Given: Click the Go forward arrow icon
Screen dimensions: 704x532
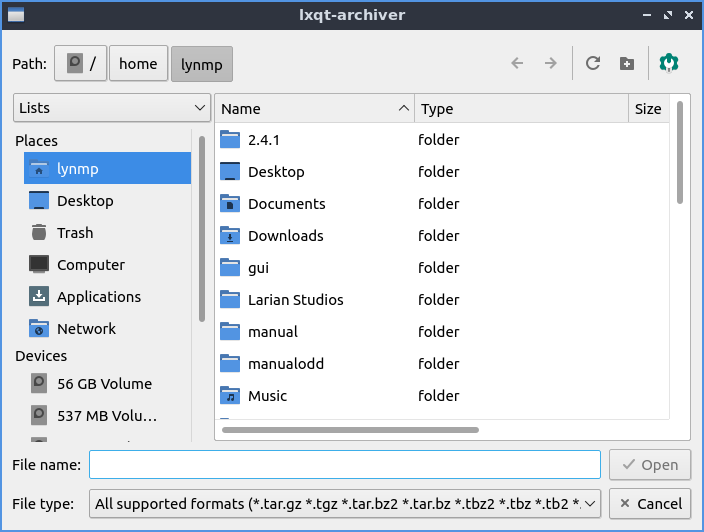Looking at the screenshot, I should 550,63.
